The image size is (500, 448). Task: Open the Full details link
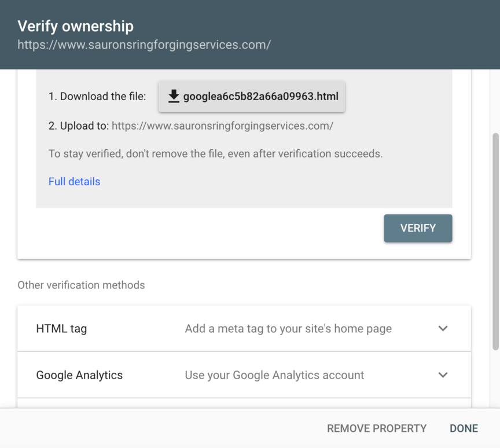click(x=74, y=181)
